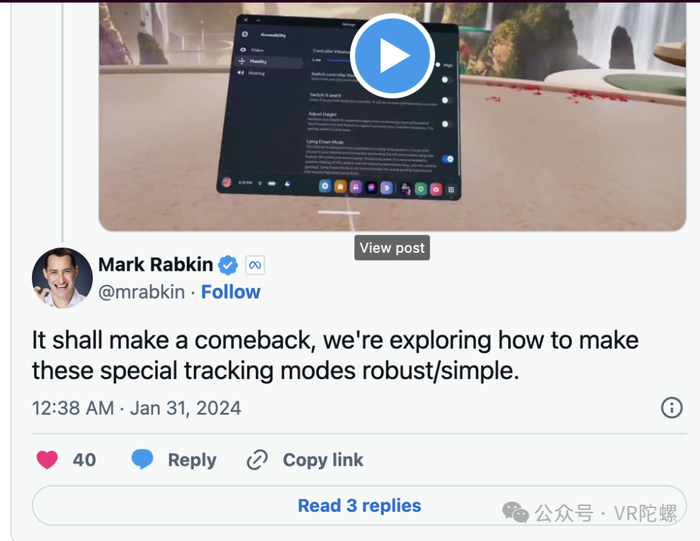The image size is (700, 541).
Task: Follow @mrabkin via the Follow link
Action: click(x=231, y=292)
